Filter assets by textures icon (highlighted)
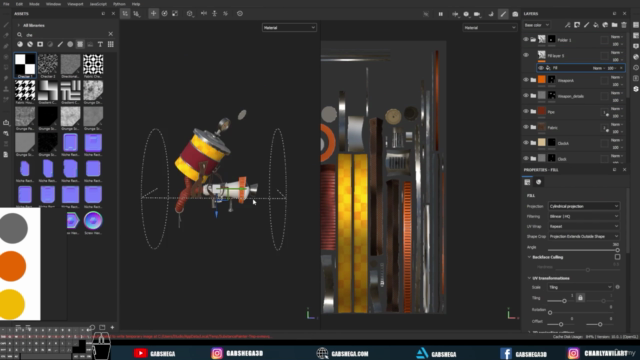Screen dimensions: 640x360 [x=80, y=44]
